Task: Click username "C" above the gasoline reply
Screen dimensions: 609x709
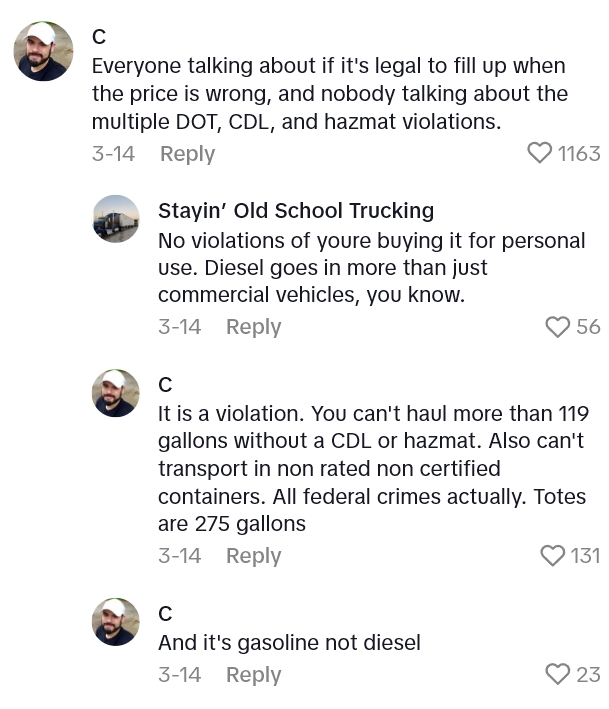Action: 165,614
